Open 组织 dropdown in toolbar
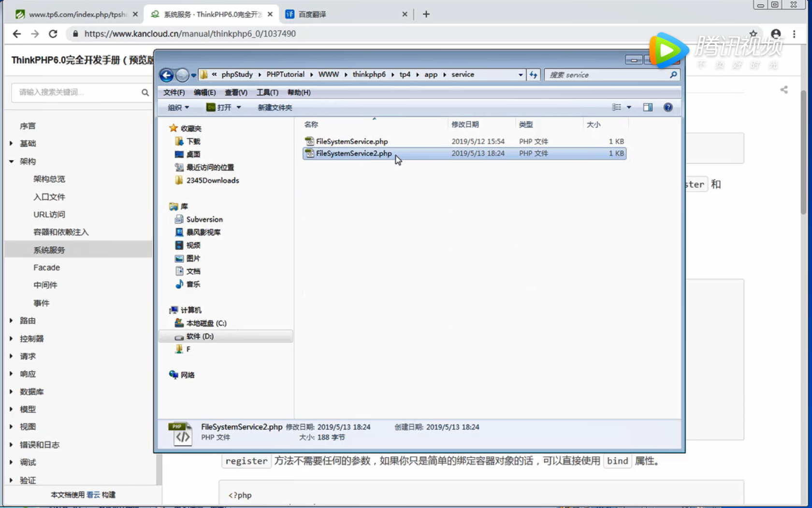This screenshot has height=508, width=812. (x=178, y=107)
